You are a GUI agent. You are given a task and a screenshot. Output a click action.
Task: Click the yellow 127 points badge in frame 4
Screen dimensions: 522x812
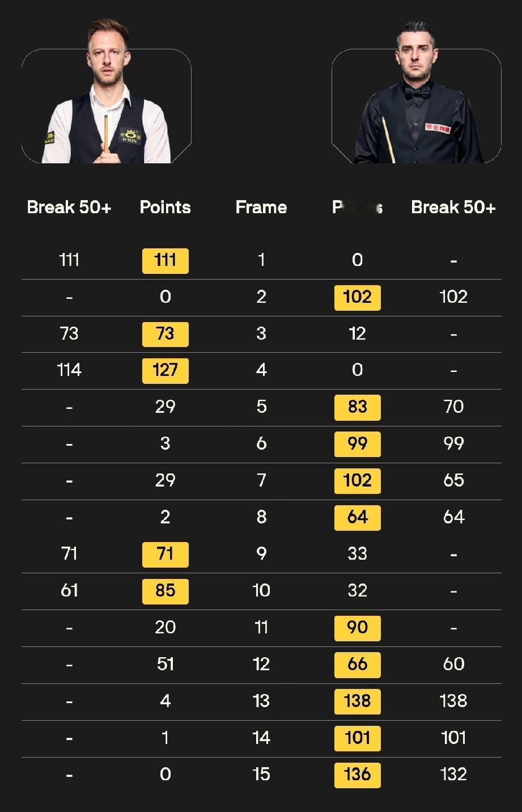[165, 371]
